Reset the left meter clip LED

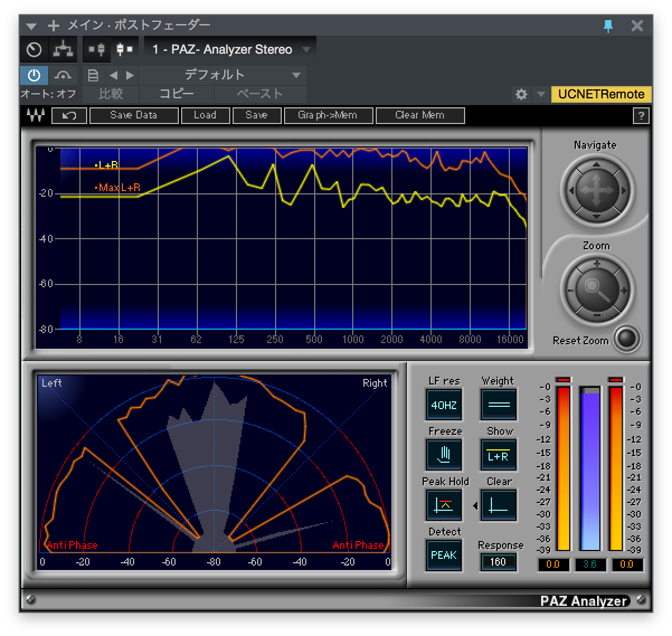click(x=563, y=380)
